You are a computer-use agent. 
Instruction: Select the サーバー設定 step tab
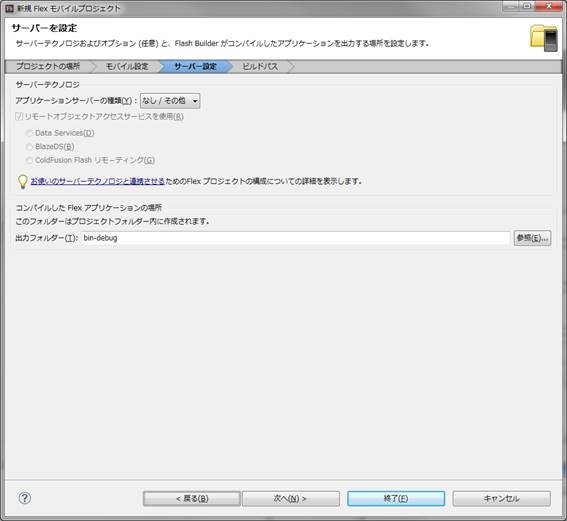click(x=195, y=67)
